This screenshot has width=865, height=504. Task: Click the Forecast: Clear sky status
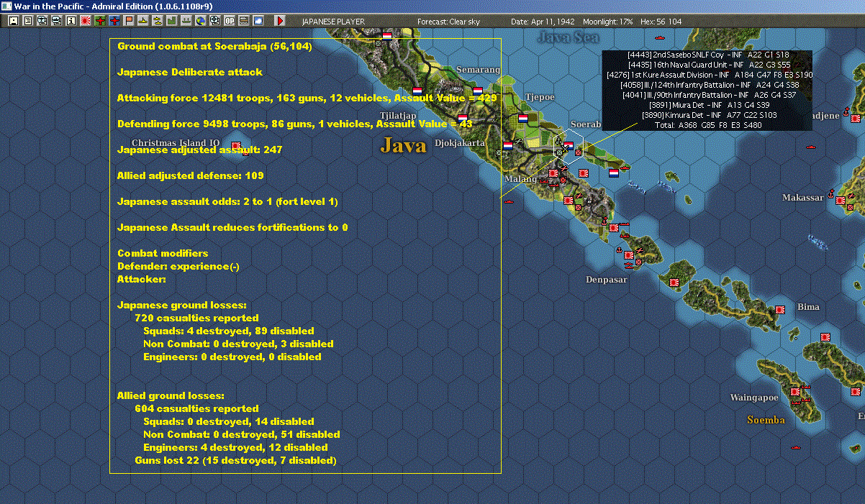(x=448, y=22)
